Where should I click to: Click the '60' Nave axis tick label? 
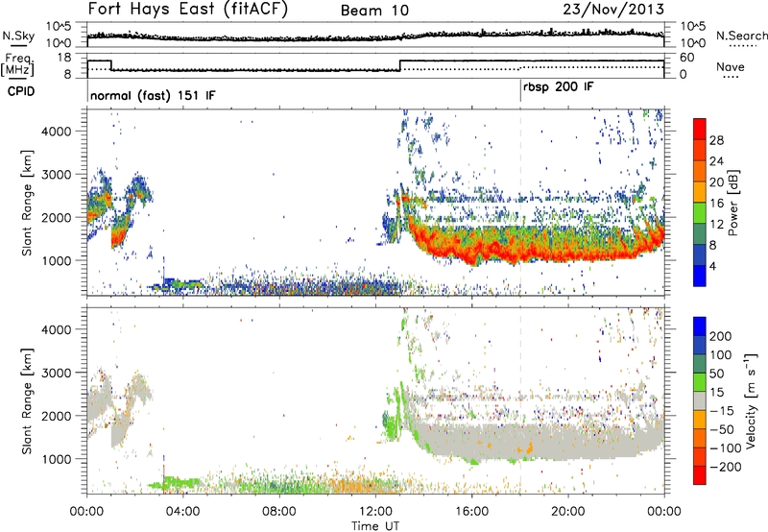687,58
